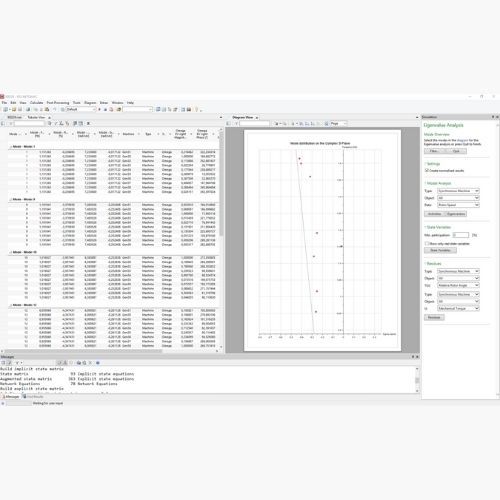Open the Relative Rotor Angle dropdown
500x500 pixels.
[458, 286]
